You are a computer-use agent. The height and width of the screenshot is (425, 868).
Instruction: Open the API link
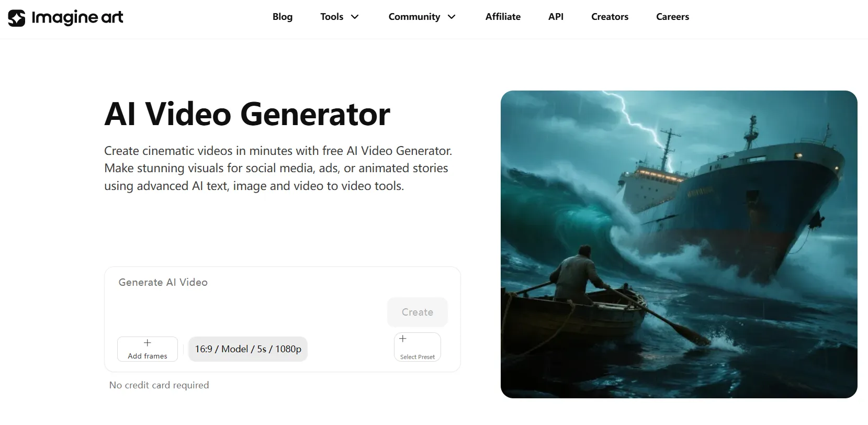pos(556,17)
